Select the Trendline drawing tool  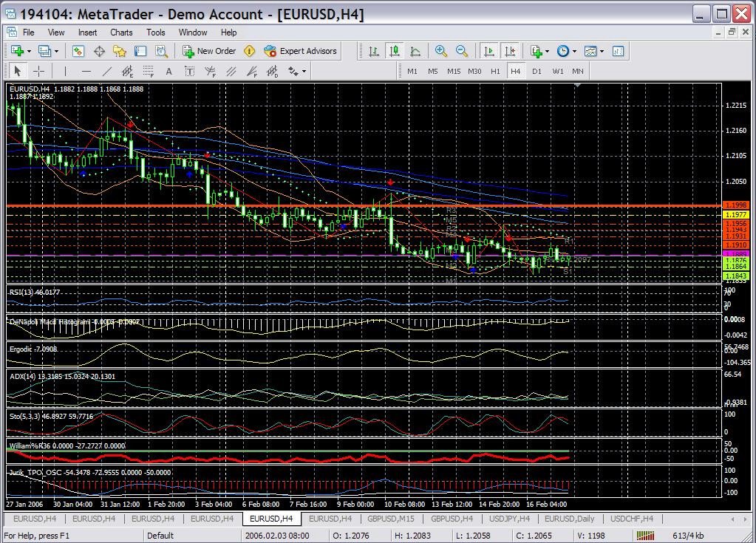[x=107, y=72]
